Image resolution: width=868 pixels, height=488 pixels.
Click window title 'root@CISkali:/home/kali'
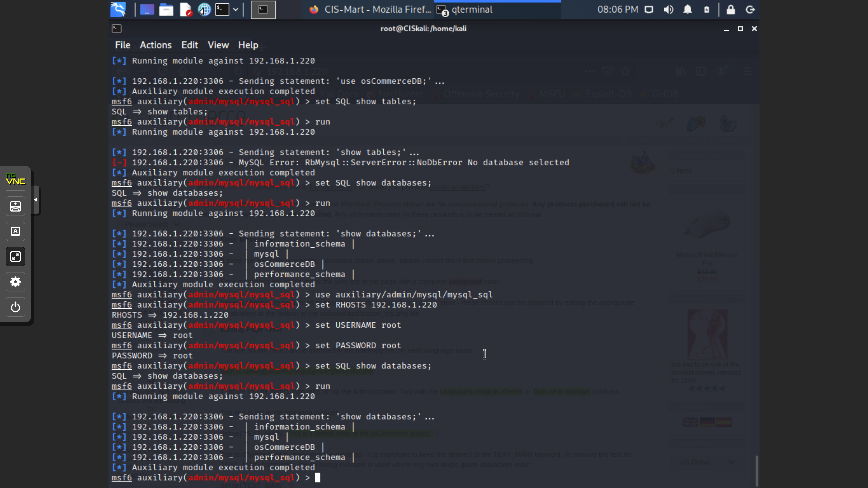click(423, 29)
